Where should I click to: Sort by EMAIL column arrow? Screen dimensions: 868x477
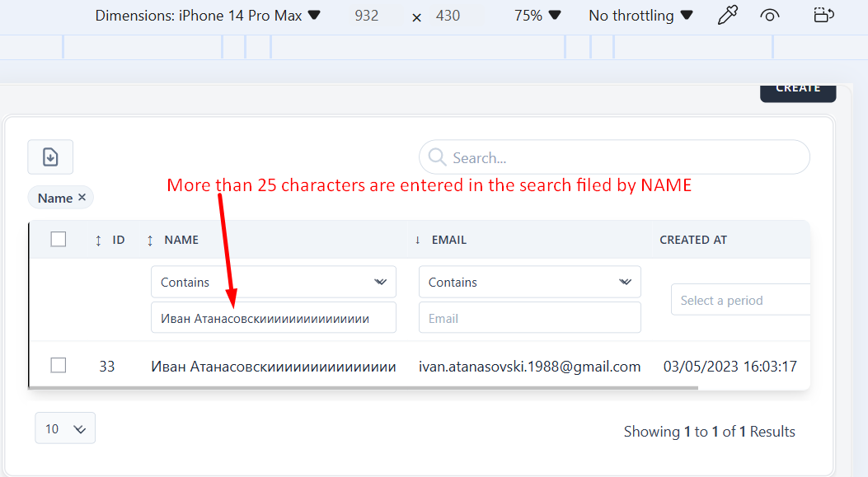pyautogui.click(x=418, y=240)
